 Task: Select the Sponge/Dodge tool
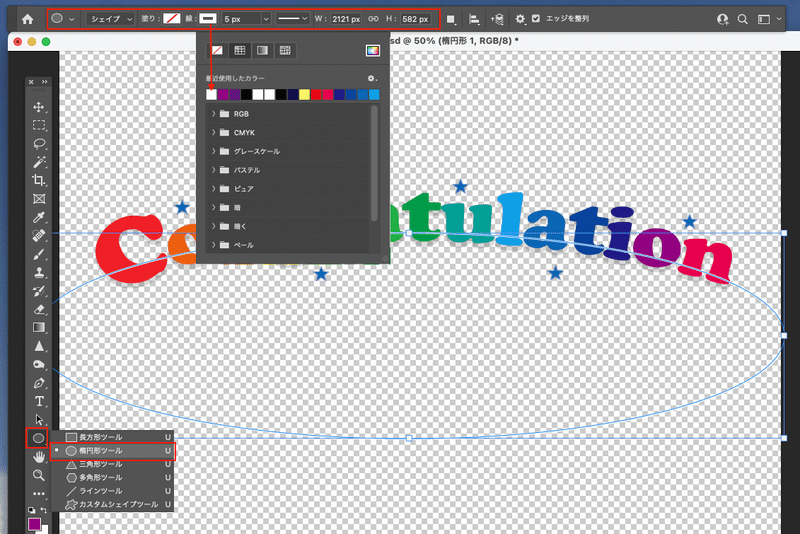click(x=39, y=364)
